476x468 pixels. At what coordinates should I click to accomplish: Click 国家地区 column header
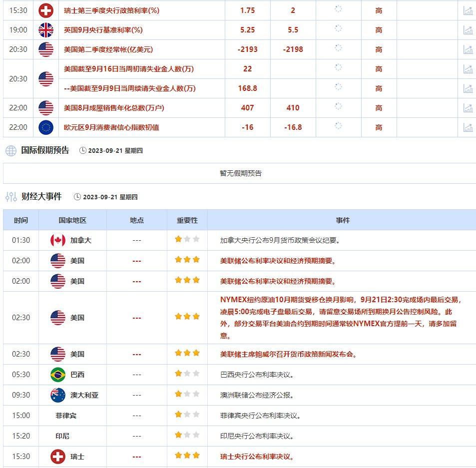72,220
